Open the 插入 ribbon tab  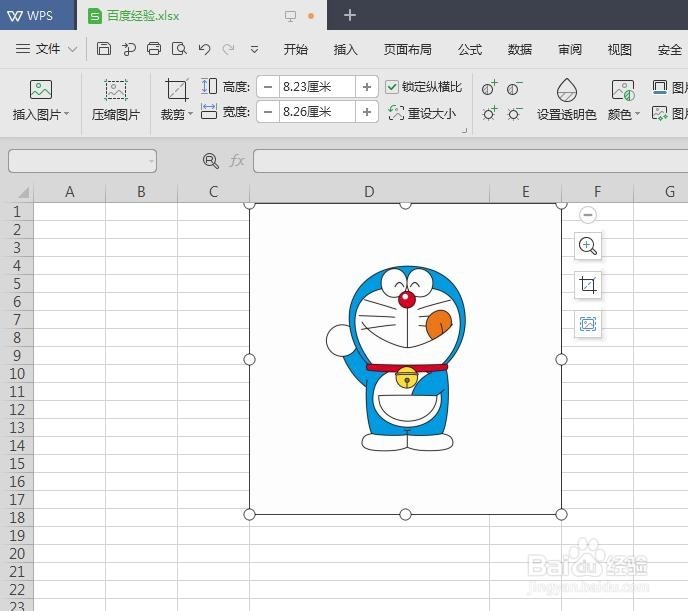click(x=345, y=49)
